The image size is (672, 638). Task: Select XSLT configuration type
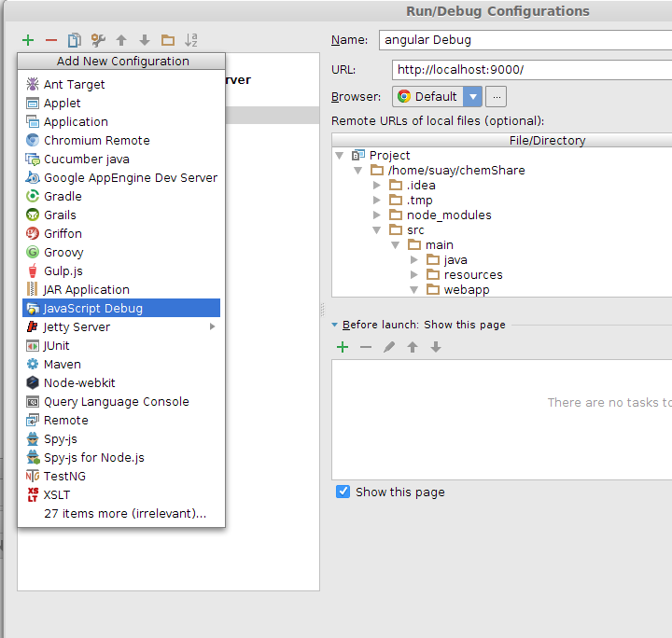click(x=121, y=494)
